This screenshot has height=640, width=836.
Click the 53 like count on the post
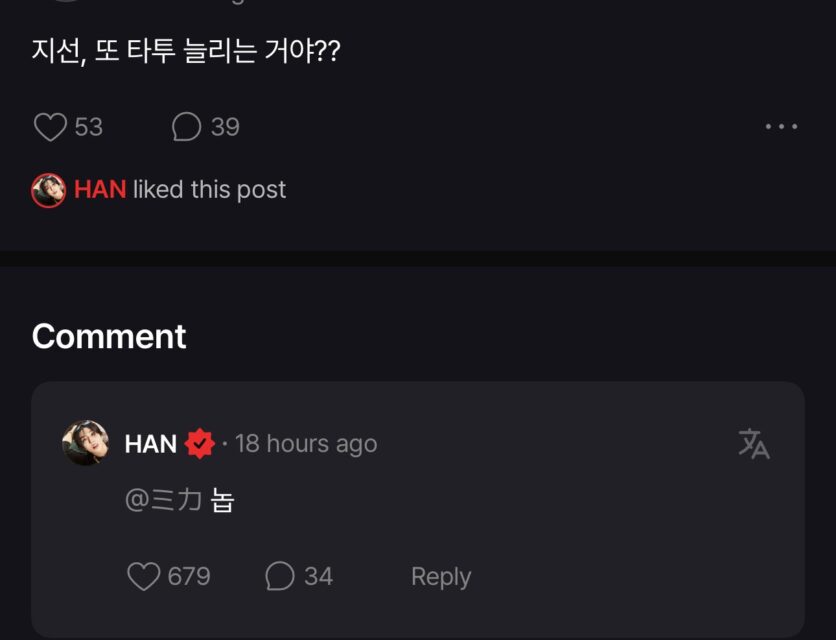coord(89,127)
